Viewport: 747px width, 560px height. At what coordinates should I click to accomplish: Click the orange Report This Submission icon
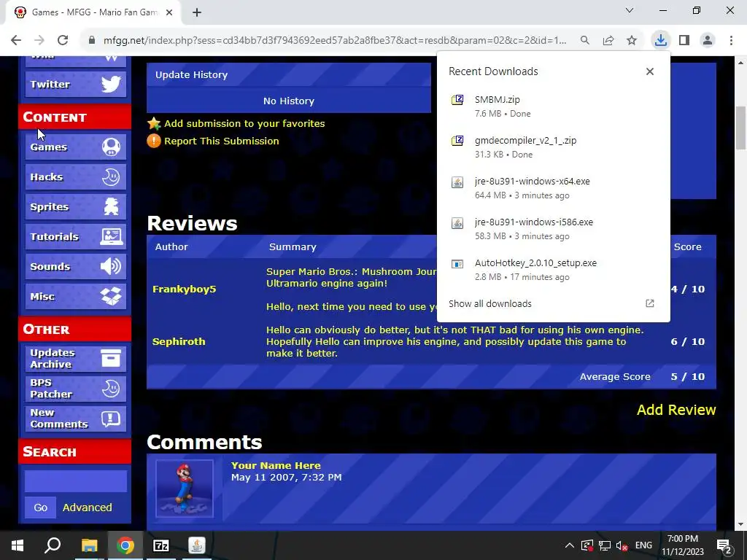154,141
